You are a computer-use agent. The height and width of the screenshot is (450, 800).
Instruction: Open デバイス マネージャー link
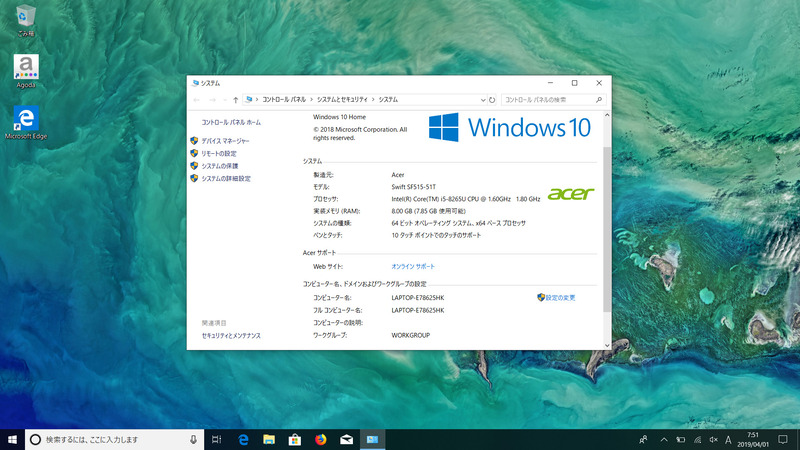coord(225,141)
